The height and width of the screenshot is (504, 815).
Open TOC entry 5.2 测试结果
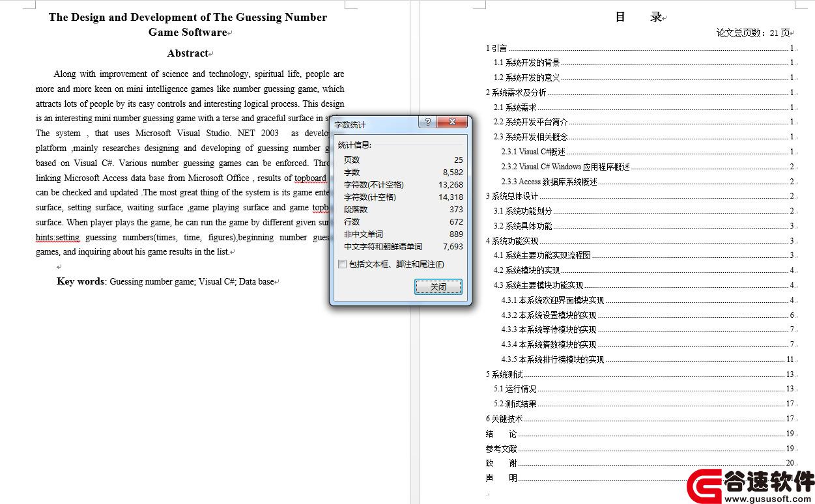click(x=644, y=404)
